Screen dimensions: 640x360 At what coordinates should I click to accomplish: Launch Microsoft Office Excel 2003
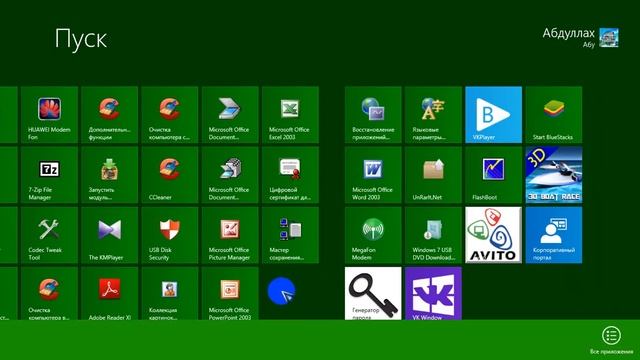[x=290, y=115]
